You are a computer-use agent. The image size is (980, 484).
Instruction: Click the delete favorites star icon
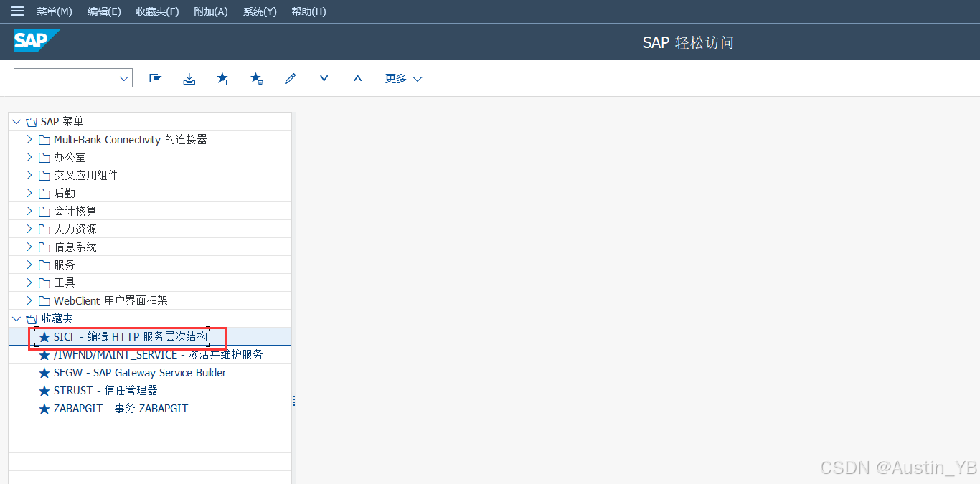click(x=256, y=78)
